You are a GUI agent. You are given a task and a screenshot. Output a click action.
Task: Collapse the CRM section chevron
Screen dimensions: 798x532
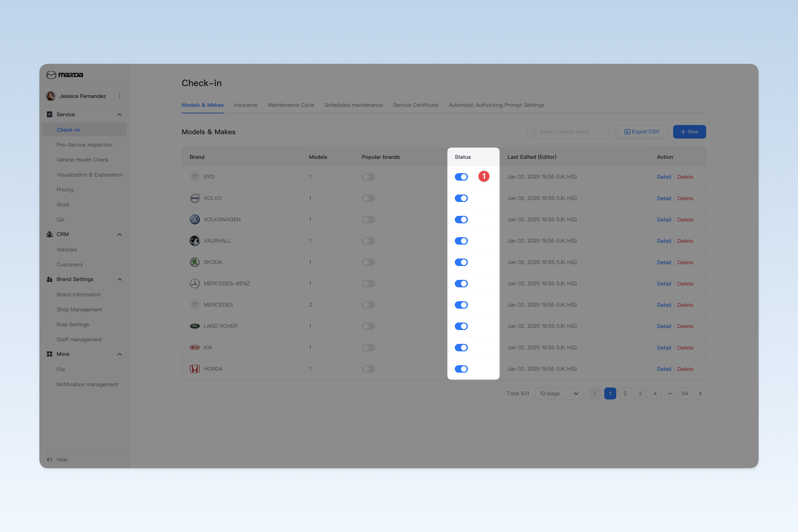pos(119,234)
